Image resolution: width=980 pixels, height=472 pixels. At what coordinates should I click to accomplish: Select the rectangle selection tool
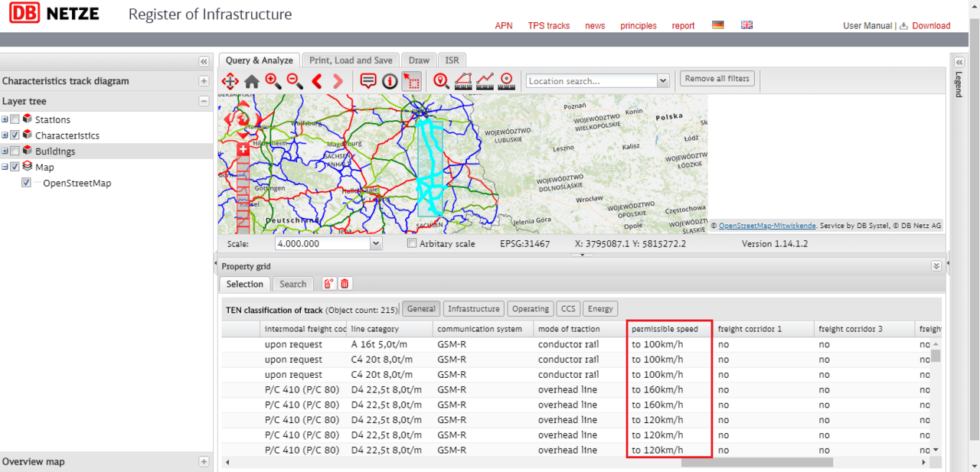tap(412, 81)
